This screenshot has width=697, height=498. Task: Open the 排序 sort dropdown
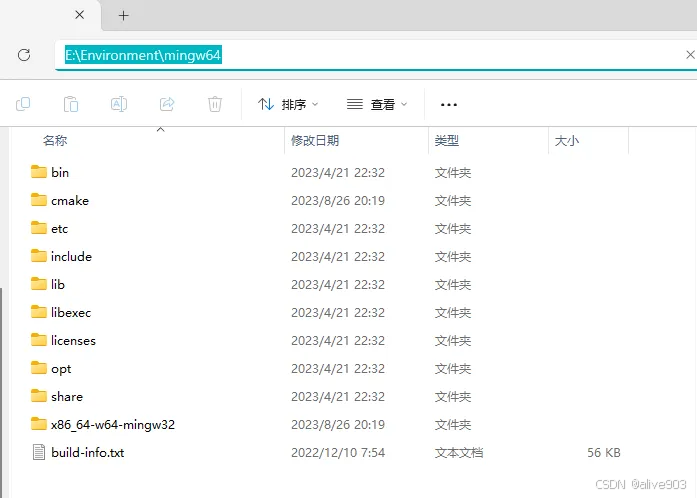288,104
